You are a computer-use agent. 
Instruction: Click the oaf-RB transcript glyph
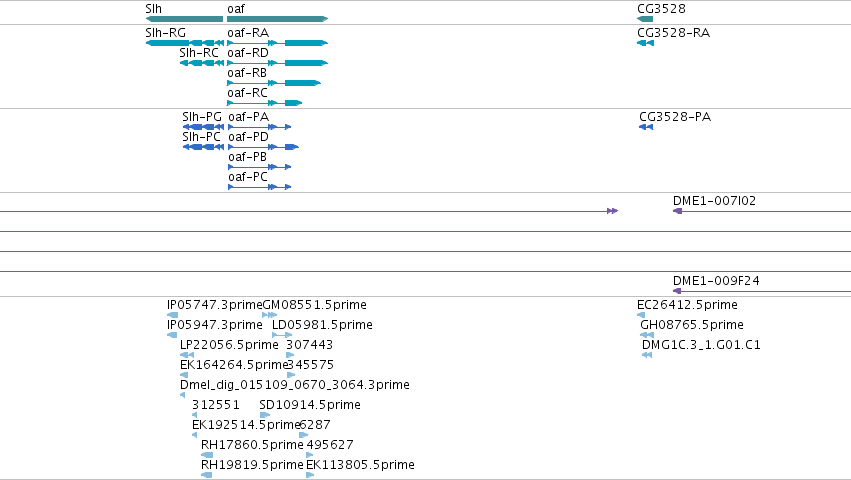click(274, 83)
